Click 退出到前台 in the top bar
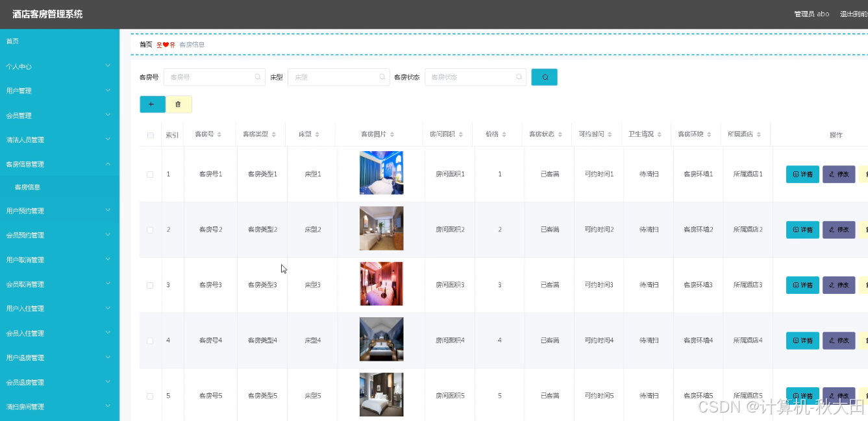868x421 pixels. coord(854,14)
